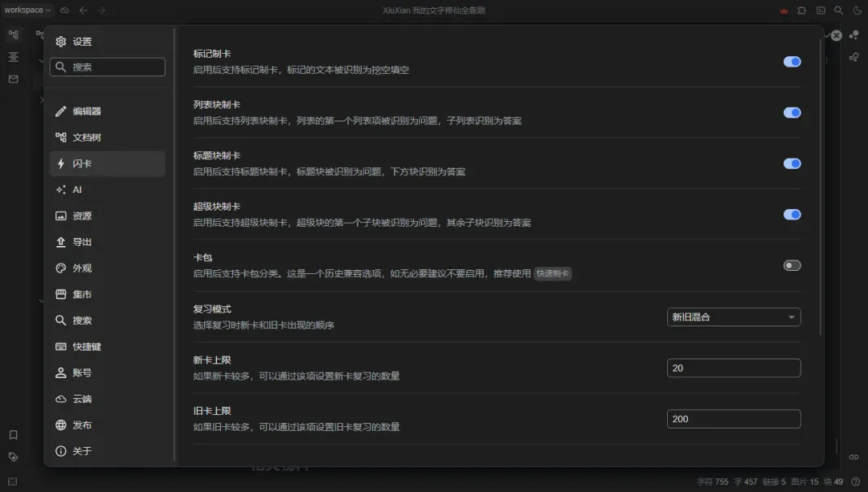Open the workspace dropdown in title bar
The image size is (868, 492).
27,10
